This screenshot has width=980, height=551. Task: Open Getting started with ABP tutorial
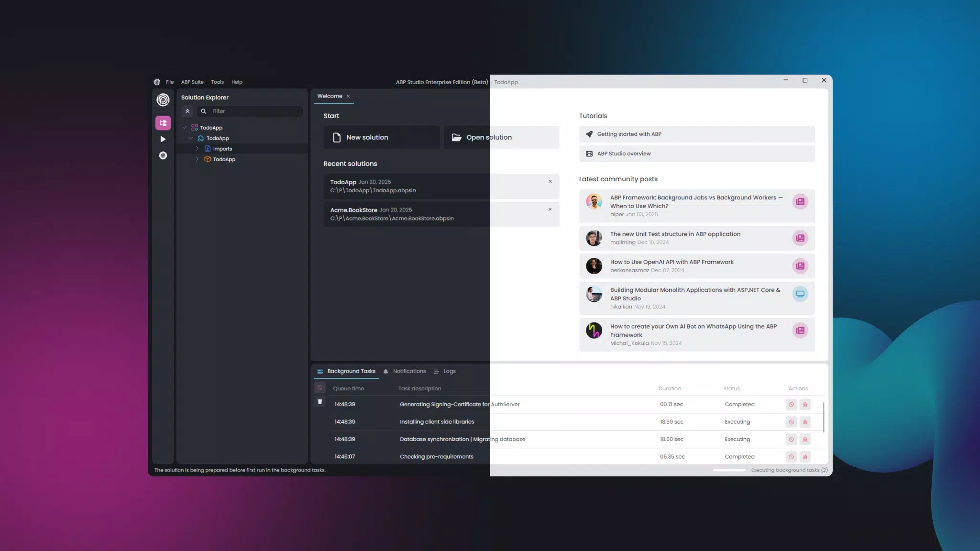click(x=696, y=134)
